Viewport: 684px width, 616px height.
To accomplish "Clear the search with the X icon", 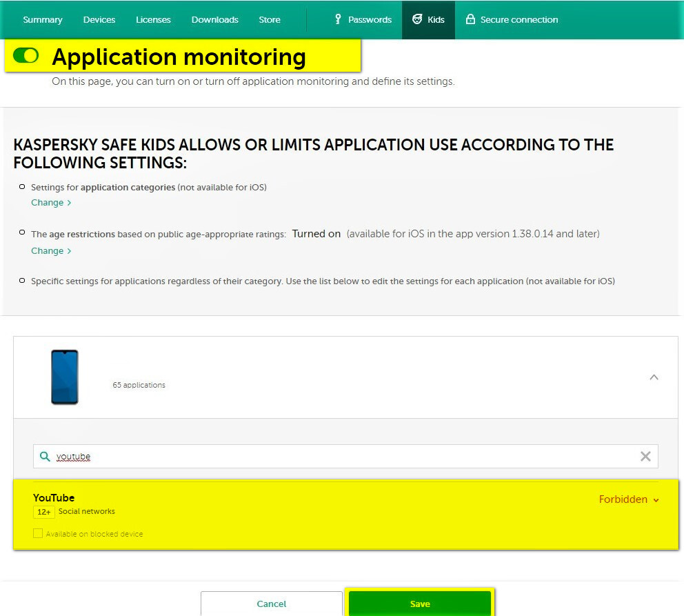I will (x=645, y=457).
